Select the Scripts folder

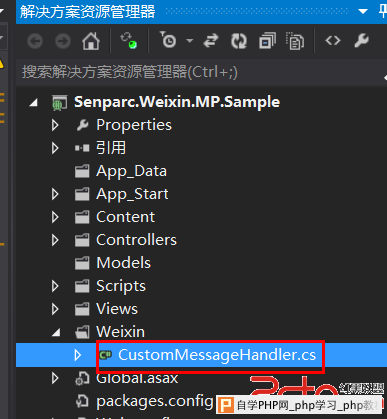coord(121,287)
